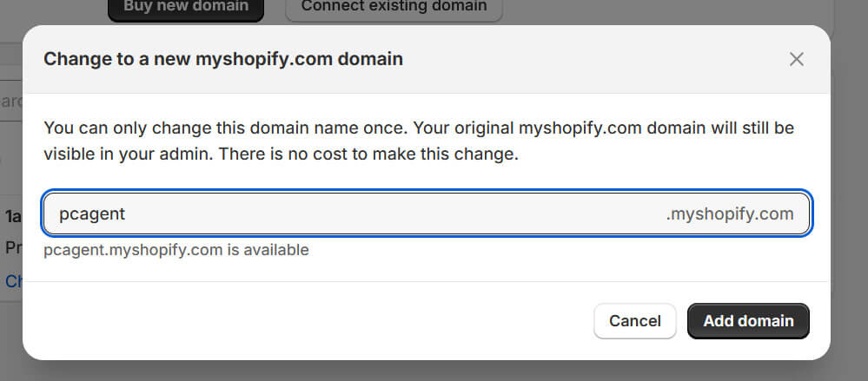Click the partially visible blue link at left edge

tap(12, 280)
